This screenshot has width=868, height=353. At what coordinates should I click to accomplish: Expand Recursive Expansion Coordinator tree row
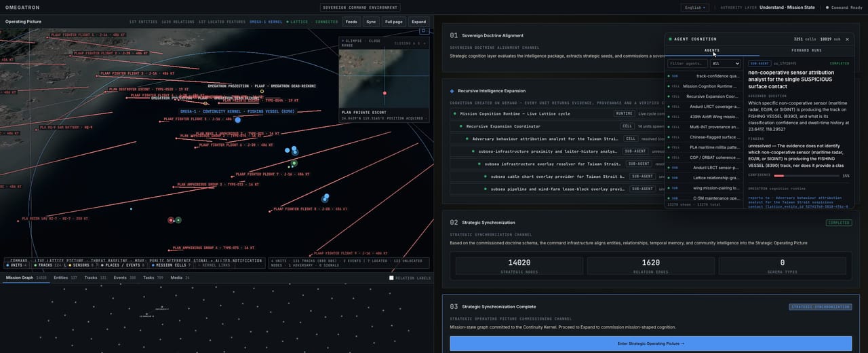pos(556,126)
